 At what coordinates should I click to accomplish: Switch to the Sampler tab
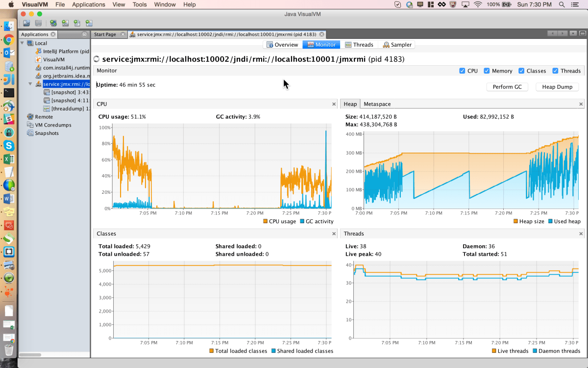398,45
